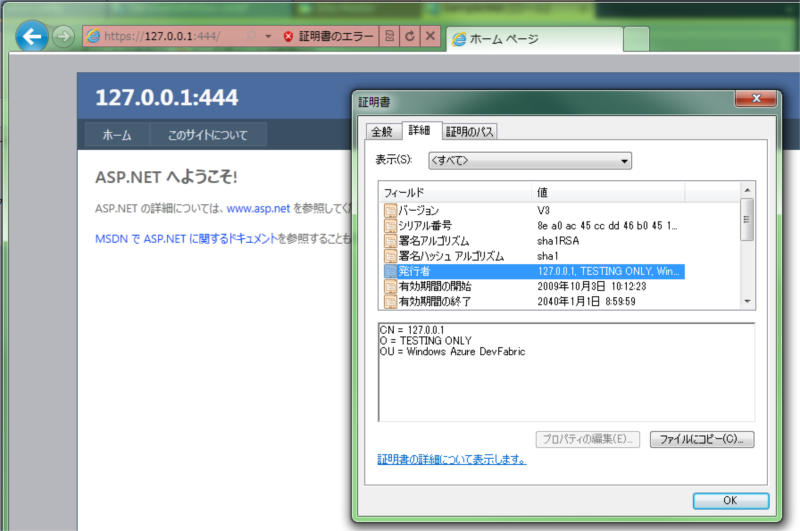The height and width of the screenshot is (531, 800).
Task: Open a new blank browser tab
Action: pyautogui.click(x=636, y=39)
